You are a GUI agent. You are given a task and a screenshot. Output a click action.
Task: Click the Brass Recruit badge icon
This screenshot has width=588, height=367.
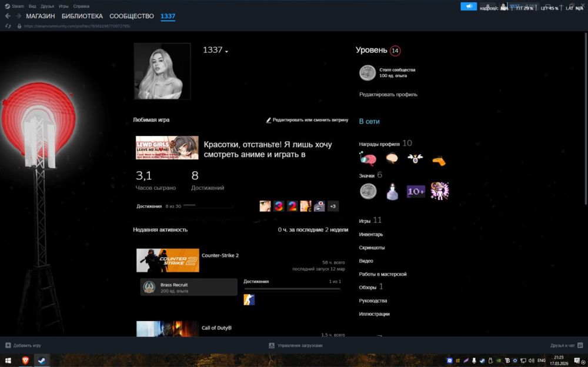149,288
